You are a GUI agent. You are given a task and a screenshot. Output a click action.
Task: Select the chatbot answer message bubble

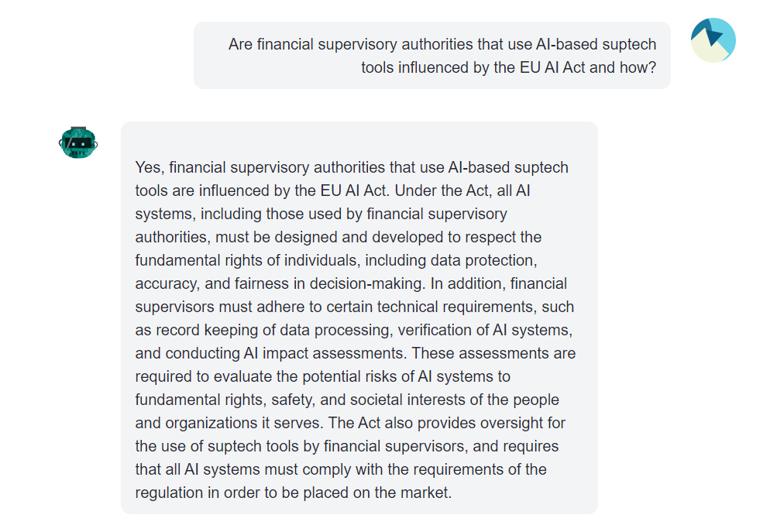coord(359,317)
